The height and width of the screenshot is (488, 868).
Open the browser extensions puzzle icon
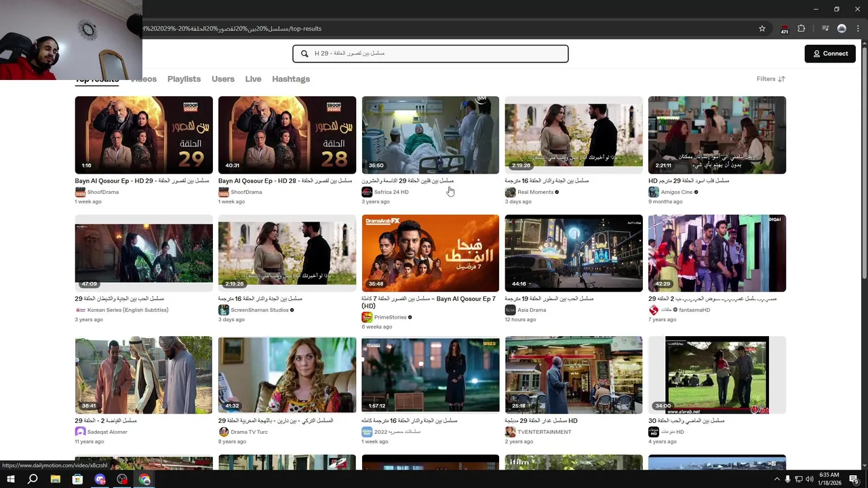[x=802, y=28]
